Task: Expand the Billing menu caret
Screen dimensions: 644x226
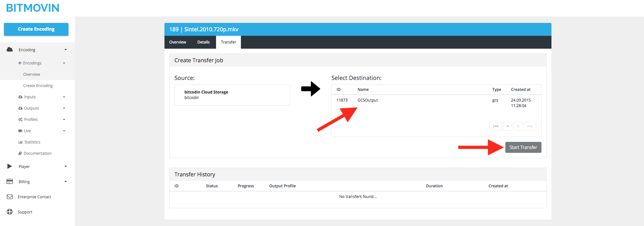Action: [x=65, y=182]
